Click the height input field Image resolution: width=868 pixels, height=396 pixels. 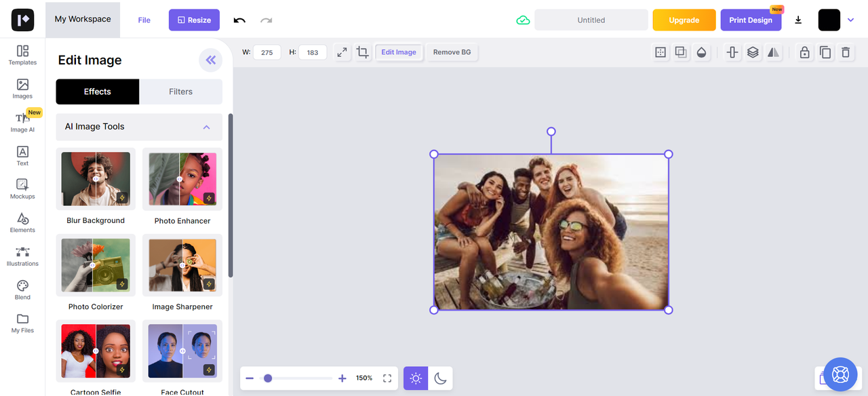[x=313, y=52]
